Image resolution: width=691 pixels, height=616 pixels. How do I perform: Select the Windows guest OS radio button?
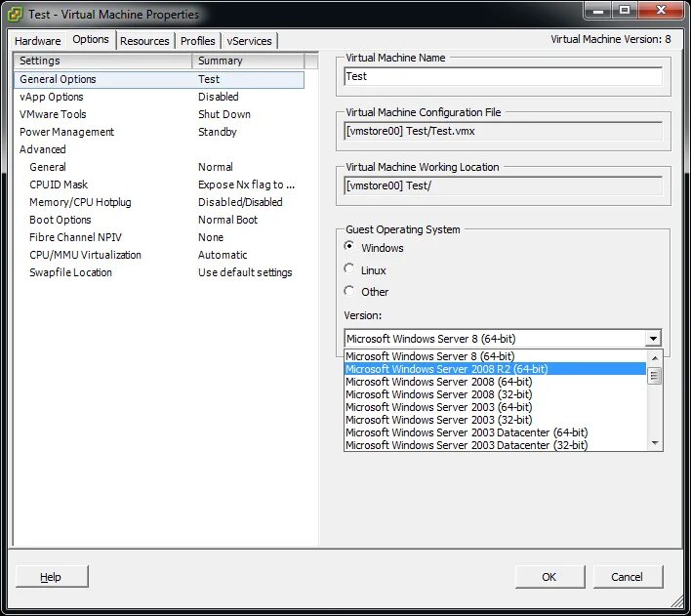click(x=349, y=246)
